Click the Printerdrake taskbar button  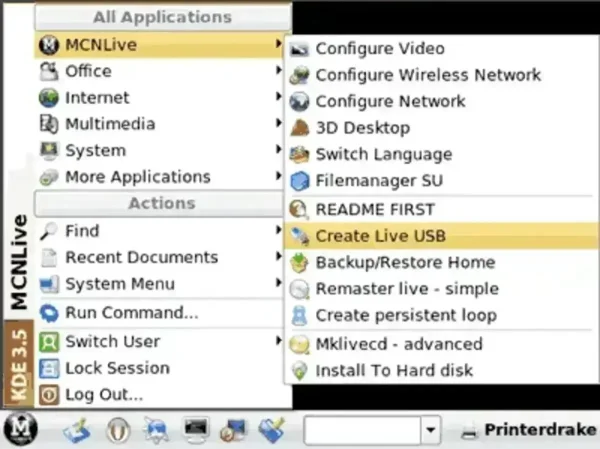[528, 430]
